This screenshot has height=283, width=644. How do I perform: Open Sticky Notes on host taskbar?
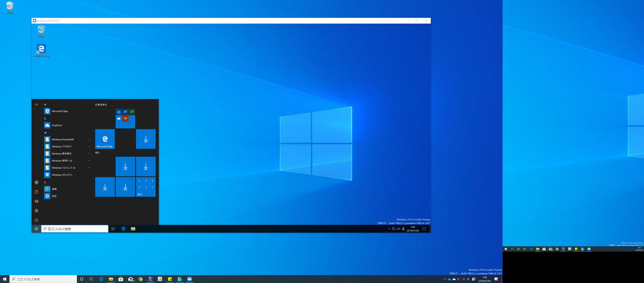tap(170, 279)
